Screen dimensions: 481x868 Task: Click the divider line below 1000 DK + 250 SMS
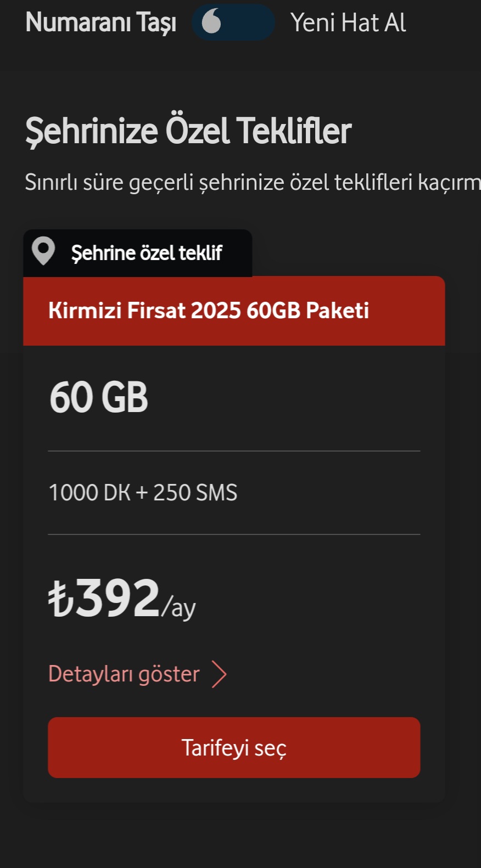click(234, 534)
